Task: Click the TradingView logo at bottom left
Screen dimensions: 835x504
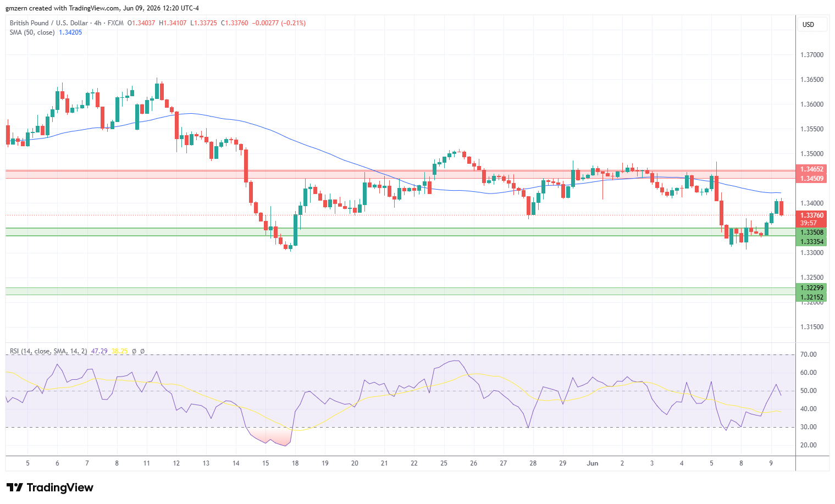Action: point(49,488)
